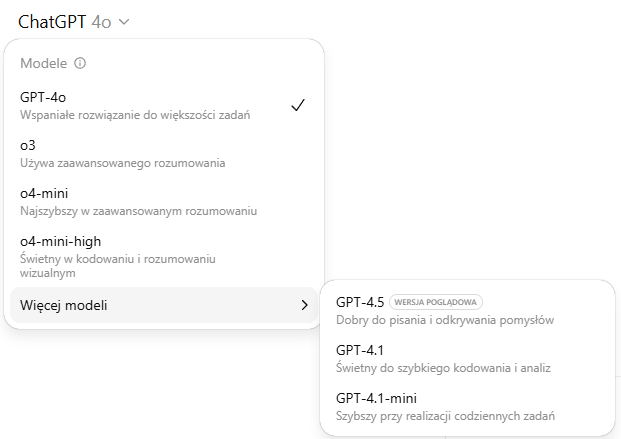
Task: Click description Dobry do pisania i odkrywania pomysłów
Action: 445,320
